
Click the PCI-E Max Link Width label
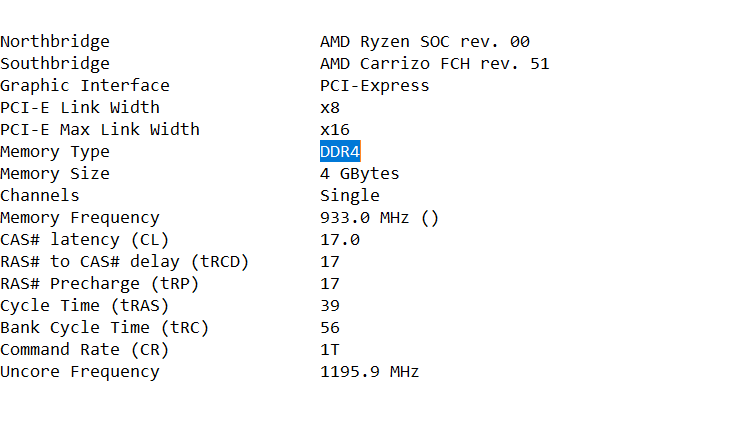coord(100,130)
